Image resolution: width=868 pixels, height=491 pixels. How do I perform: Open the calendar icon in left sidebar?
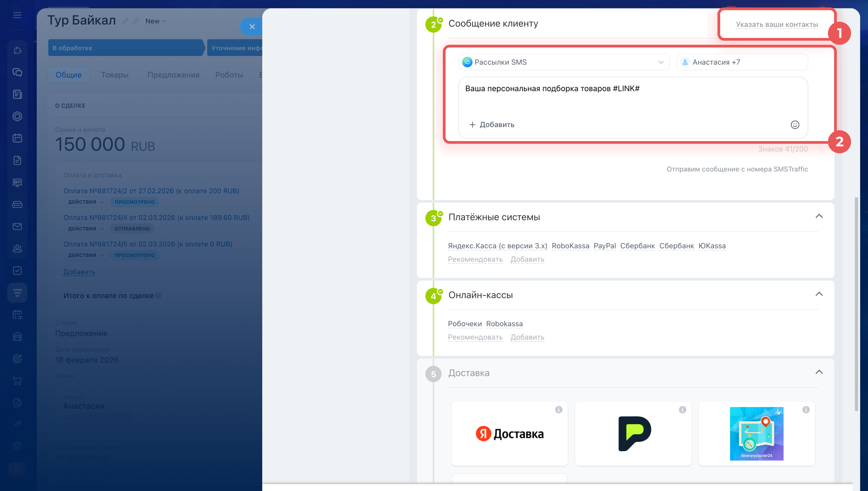click(x=17, y=138)
